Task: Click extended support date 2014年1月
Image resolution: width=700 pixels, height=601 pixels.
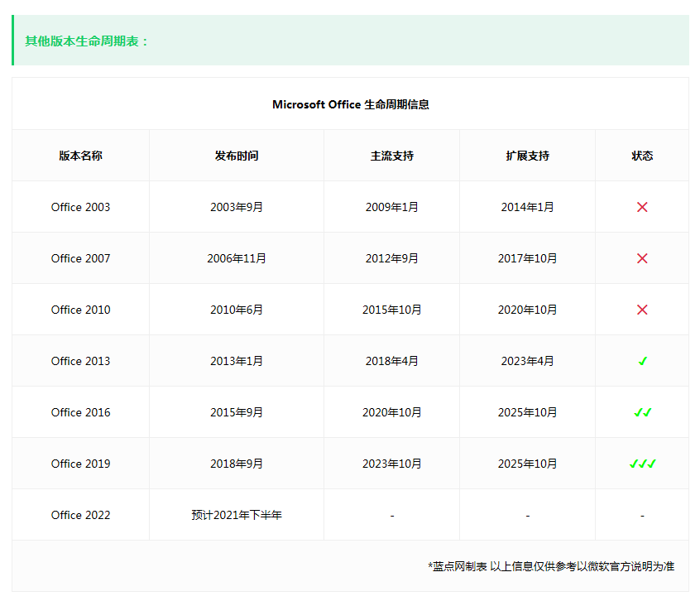Action: point(528,207)
